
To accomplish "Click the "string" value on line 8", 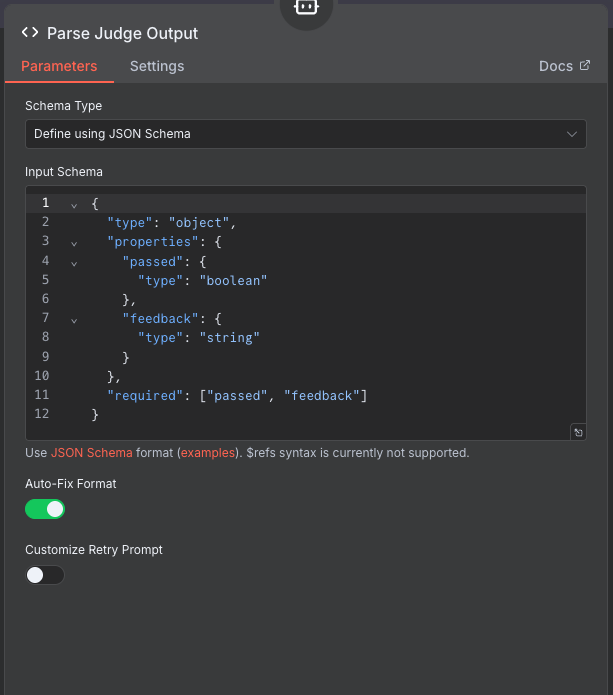I will click(x=229, y=338).
